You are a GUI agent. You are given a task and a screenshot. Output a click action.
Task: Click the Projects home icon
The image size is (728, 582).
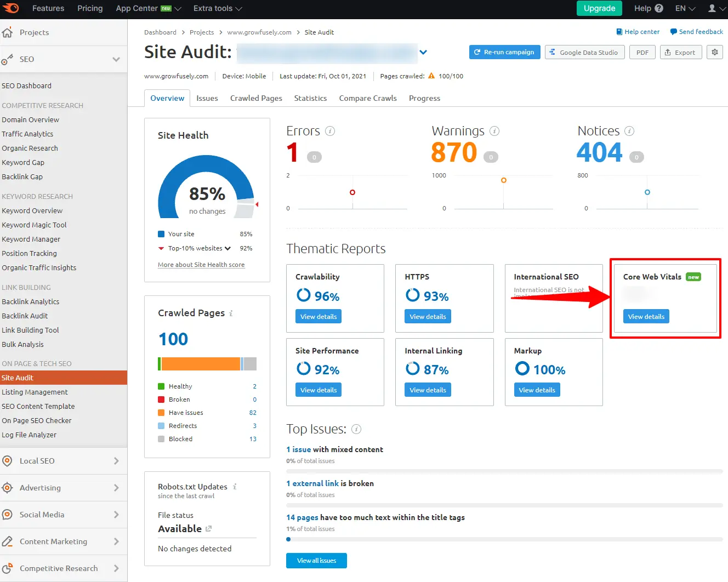click(8, 32)
